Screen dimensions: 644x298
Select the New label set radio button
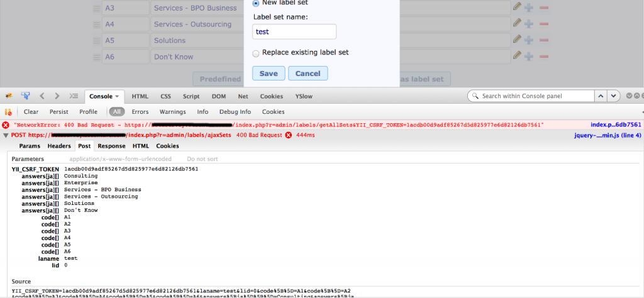pos(255,3)
